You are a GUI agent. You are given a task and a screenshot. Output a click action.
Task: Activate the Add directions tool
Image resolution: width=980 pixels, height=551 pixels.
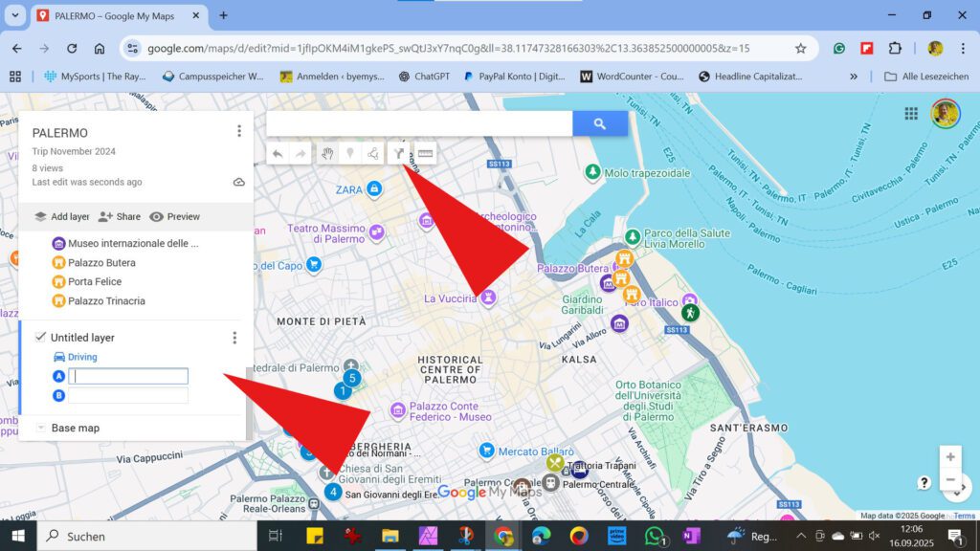[399, 153]
